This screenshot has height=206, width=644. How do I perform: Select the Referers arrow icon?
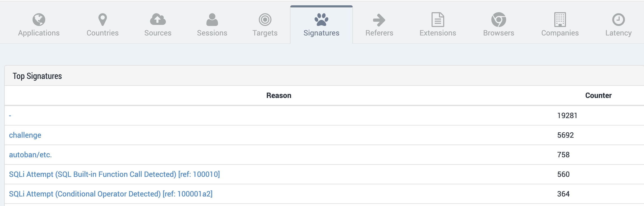click(x=379, y=20)
